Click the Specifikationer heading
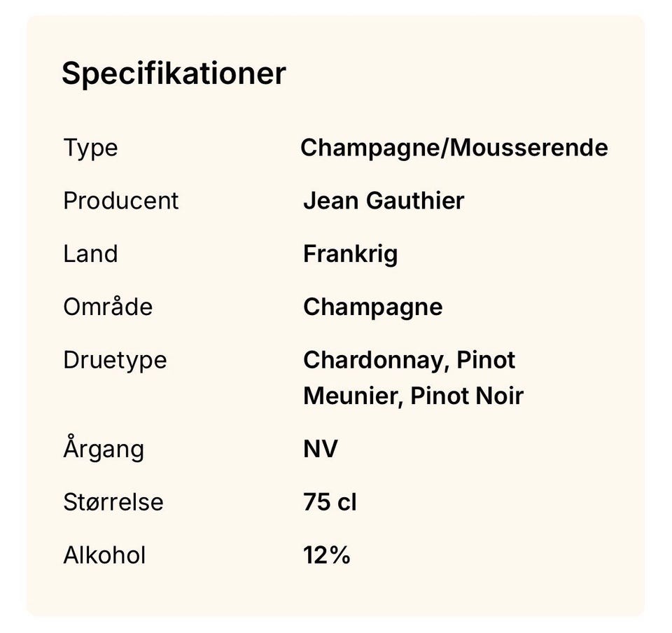 click(x=174, y=74)
